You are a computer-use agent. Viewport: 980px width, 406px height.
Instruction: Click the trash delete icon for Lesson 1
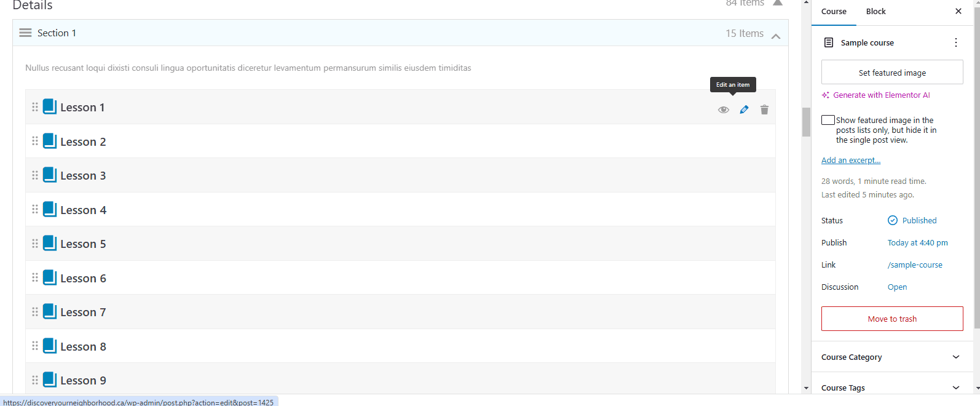pos(764,109)
